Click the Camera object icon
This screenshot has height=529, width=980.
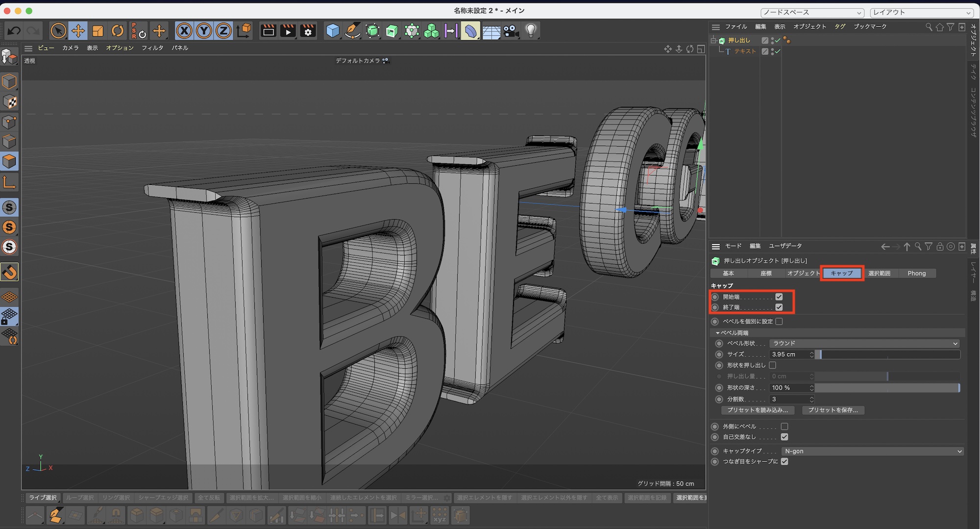(x=511, y=31)
